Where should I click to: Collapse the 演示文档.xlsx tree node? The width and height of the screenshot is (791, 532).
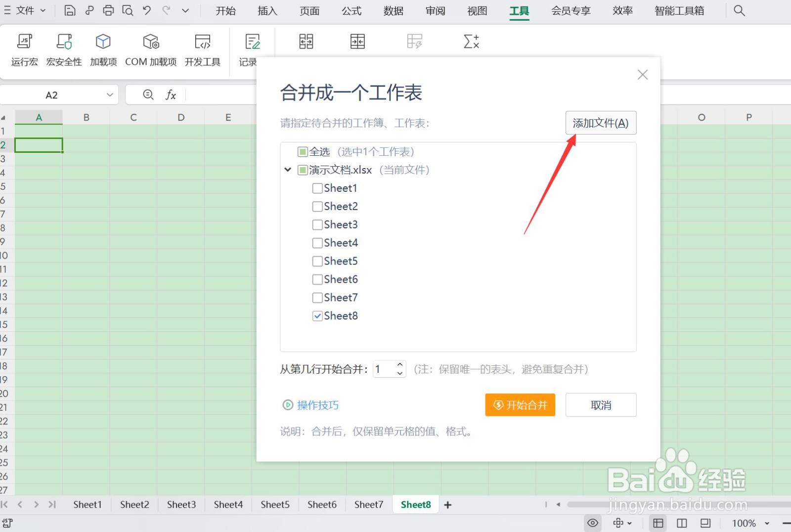(x=288, y=170)
